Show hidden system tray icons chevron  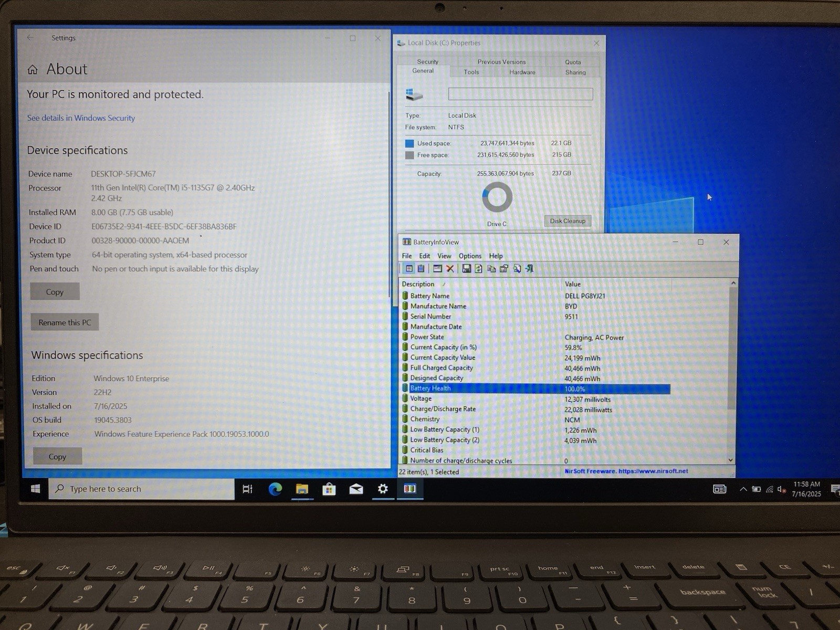pyautogui.click(x=743, y=489)
